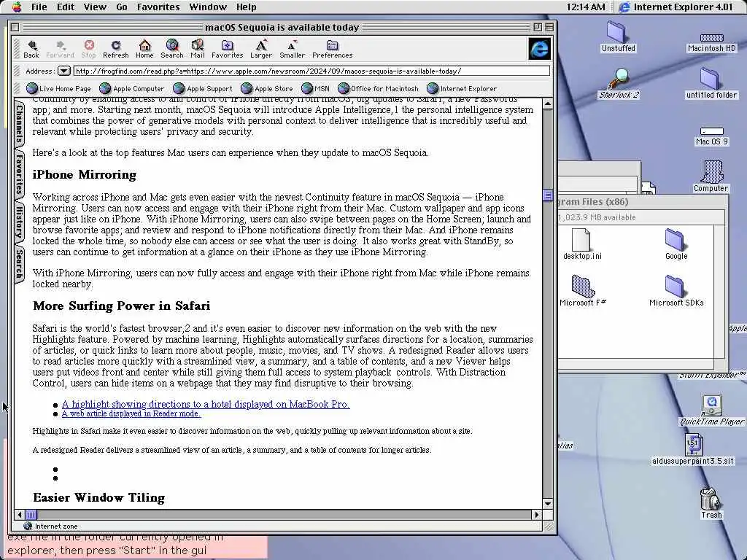
Task: Open the address history dropdown arrow
Action: pos(64,71)
